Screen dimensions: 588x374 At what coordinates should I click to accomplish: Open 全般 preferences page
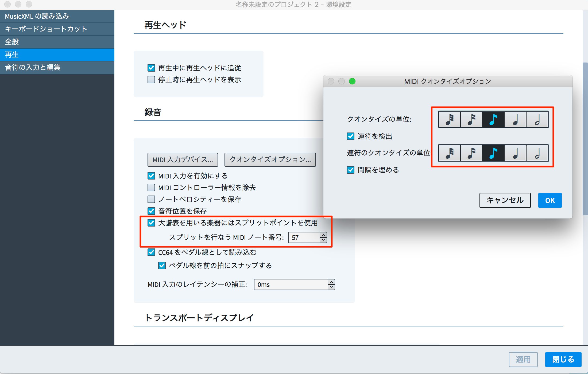(x=57, y=42)
